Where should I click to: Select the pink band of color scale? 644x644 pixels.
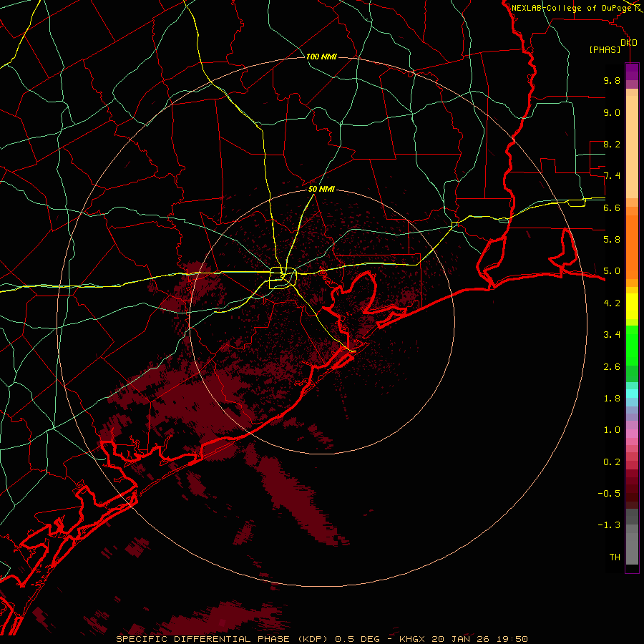click(632, 434)
